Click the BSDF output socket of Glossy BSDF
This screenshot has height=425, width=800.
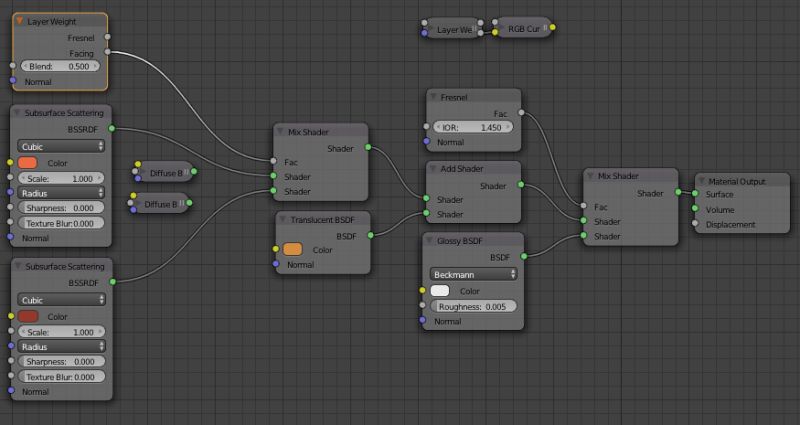pyautogui.click(x=524, y=256)
